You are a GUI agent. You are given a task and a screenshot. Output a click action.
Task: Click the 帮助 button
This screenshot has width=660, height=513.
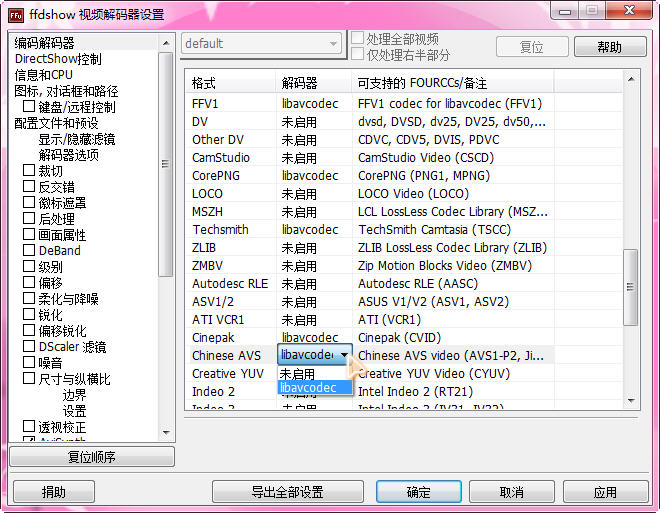pos(610,46)
